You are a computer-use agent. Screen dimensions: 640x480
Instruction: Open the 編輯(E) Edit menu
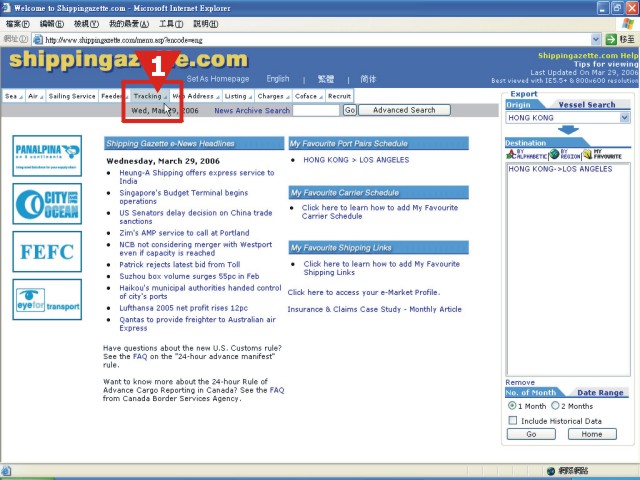(51, 24)
